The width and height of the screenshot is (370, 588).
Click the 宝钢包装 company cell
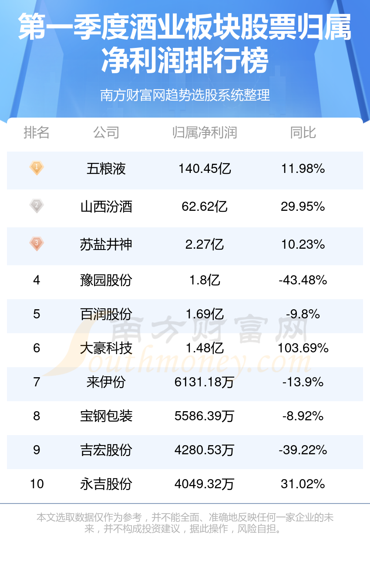click(106, 416)
